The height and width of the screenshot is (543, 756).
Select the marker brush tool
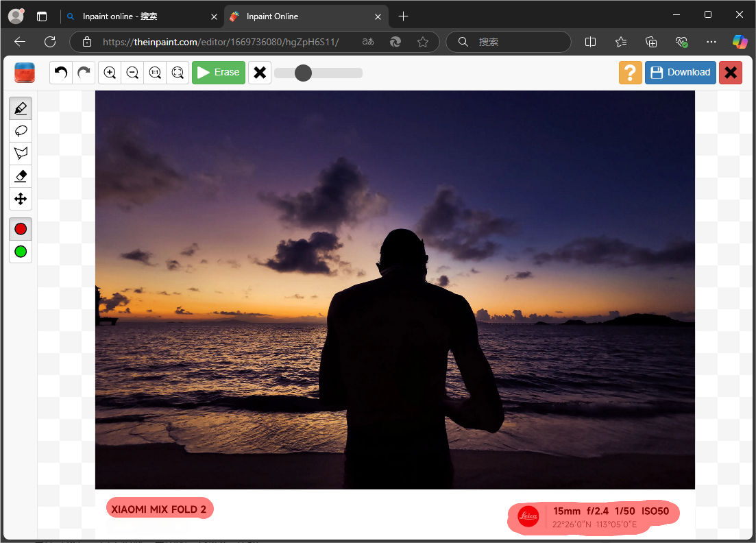point(21,108)
